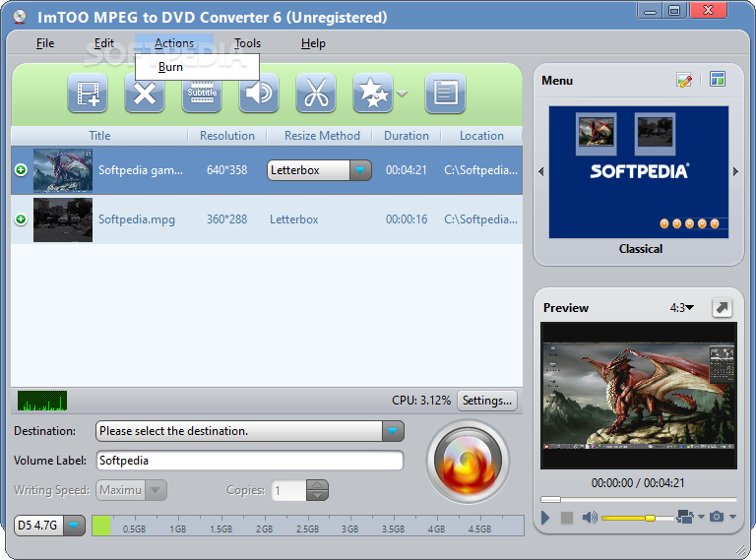Open the File menu
The width and height of the screenshot is (756, 560).
coord(45,43)
